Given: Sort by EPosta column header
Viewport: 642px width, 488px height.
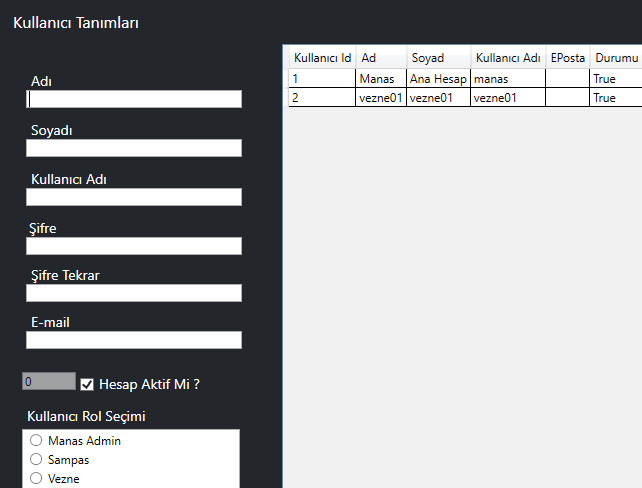Looking at the screenshot, I should (568, 58).
